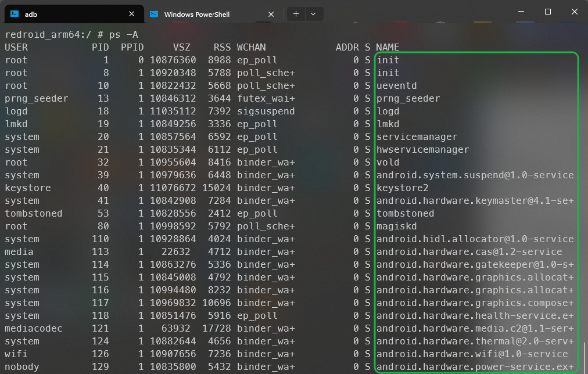Click the VSZ value 22632
The width and height of the screenshot is (588, 374).
(176, 252)
